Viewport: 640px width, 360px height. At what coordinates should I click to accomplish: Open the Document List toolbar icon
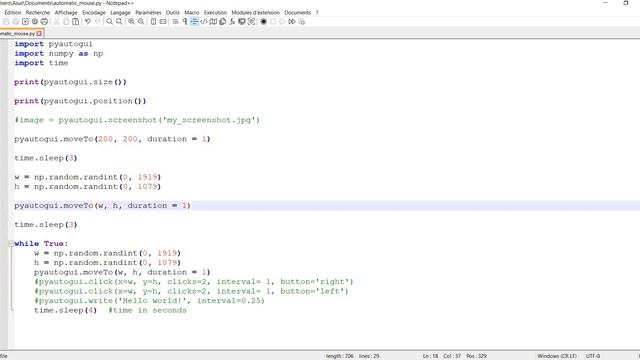(222, 22)
